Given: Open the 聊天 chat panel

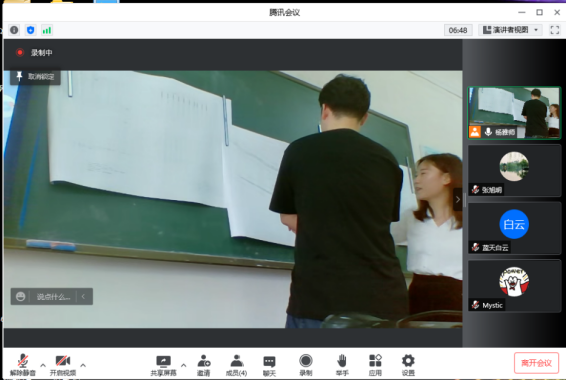Looking at the screenshot, I should (x=269, y=365).
